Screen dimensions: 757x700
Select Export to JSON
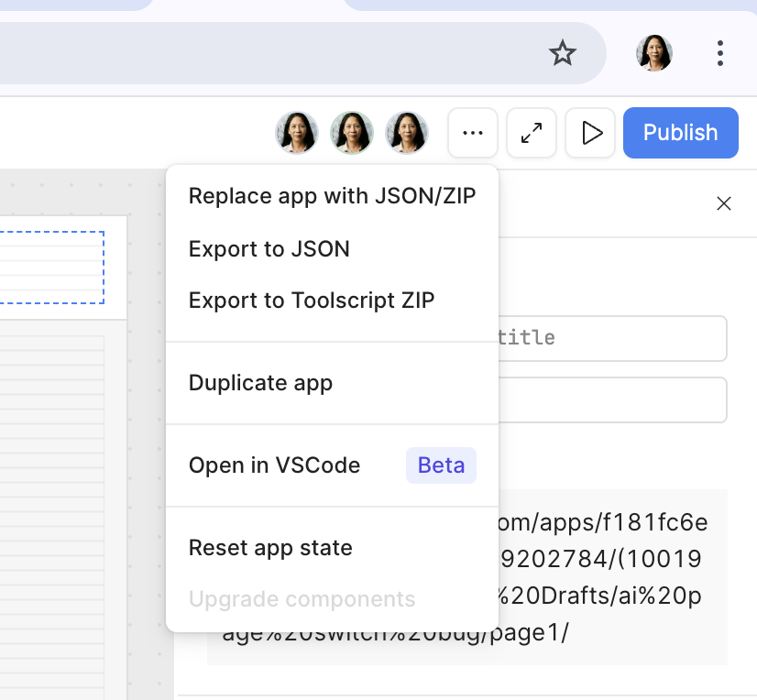pos(332,249)
